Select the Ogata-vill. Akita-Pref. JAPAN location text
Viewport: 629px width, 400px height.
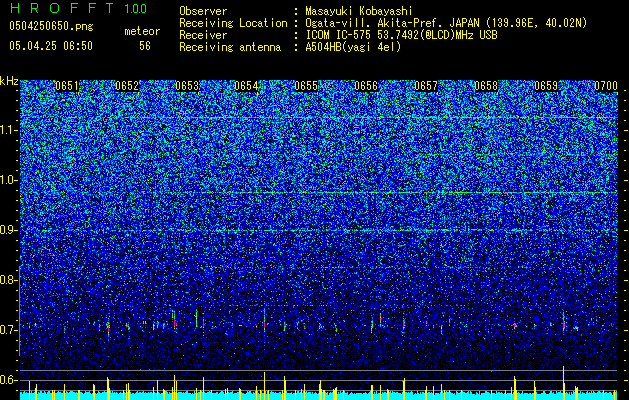tap(446, 24)
